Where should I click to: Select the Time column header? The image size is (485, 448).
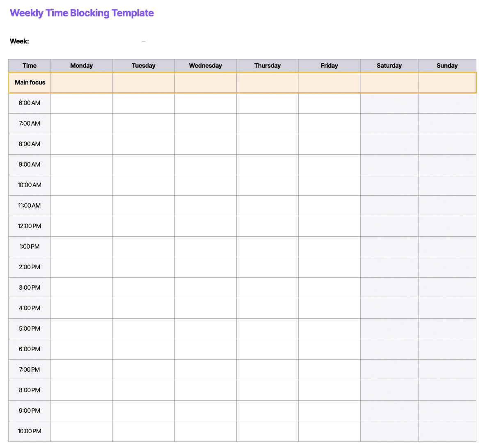pyautogui.click(x=30, y=66)
